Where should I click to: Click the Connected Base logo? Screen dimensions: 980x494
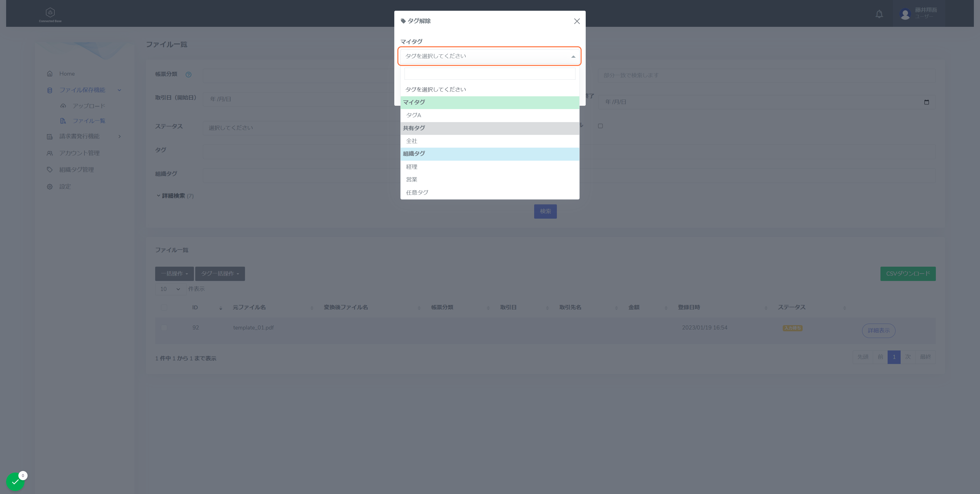point(50,15)
